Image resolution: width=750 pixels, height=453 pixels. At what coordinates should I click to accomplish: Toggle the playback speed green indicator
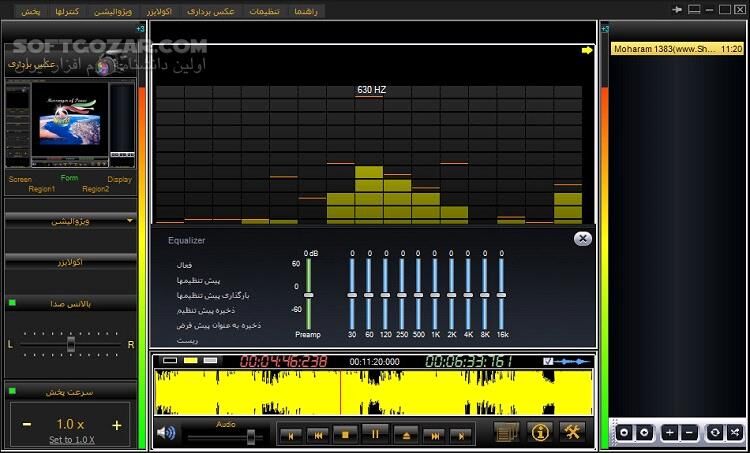click(12, 390)
